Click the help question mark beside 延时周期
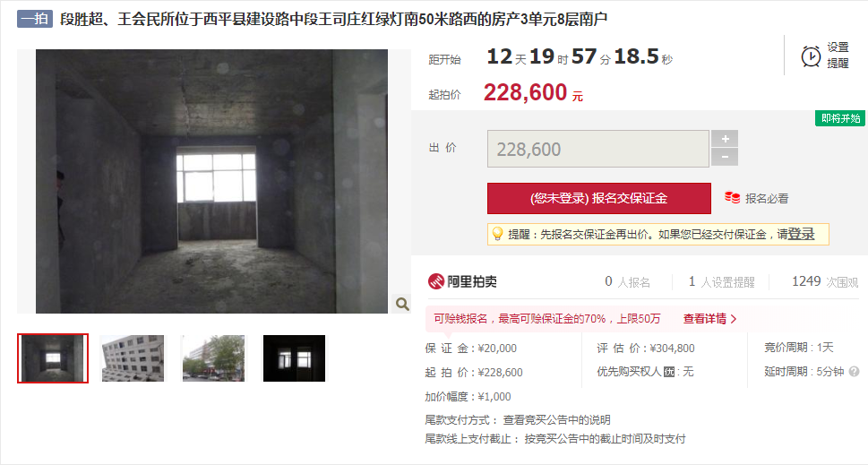 coord(855,372)
